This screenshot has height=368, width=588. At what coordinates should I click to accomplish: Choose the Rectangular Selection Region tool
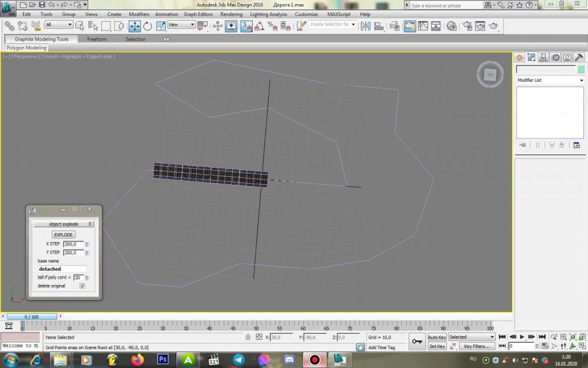106,26
